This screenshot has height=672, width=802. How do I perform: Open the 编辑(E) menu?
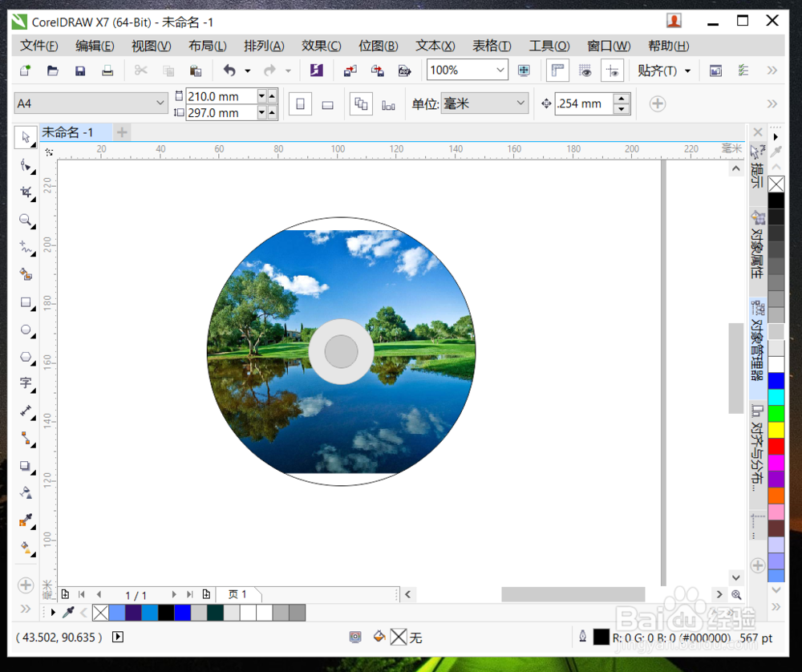tap(95, 46)
